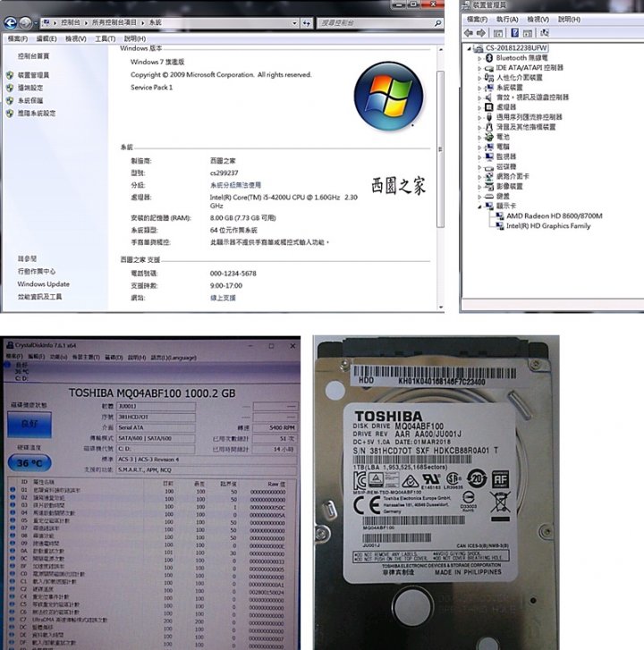Expand the 系統裝置 node

click(x=479, y=88)
